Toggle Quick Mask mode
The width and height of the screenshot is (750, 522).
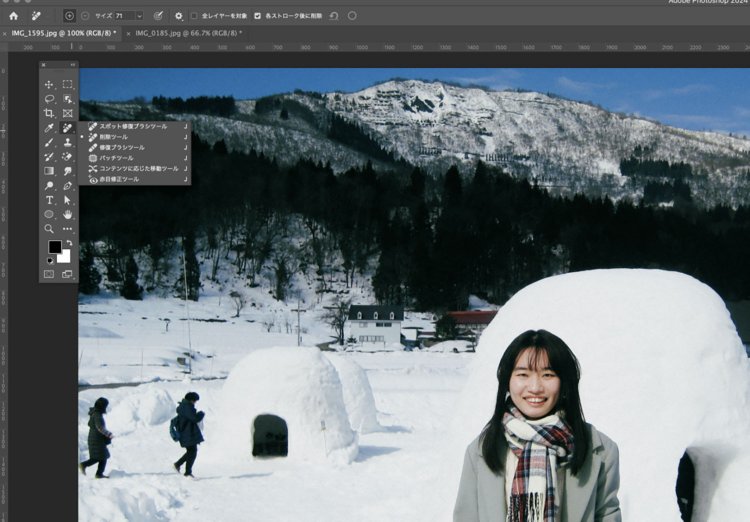point(49,274)
